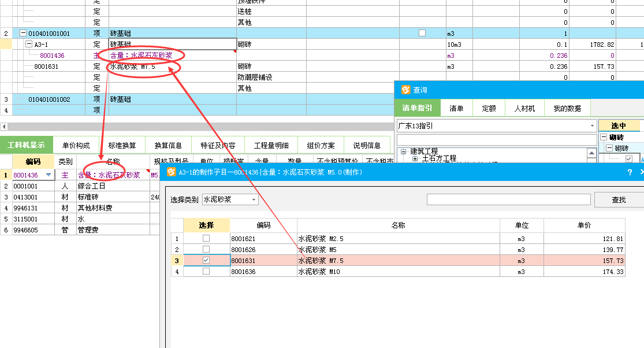This screenshot has width=644, height=348.
Task: Select the 8001626 code cell in the dialog
Action: [263, 249]
